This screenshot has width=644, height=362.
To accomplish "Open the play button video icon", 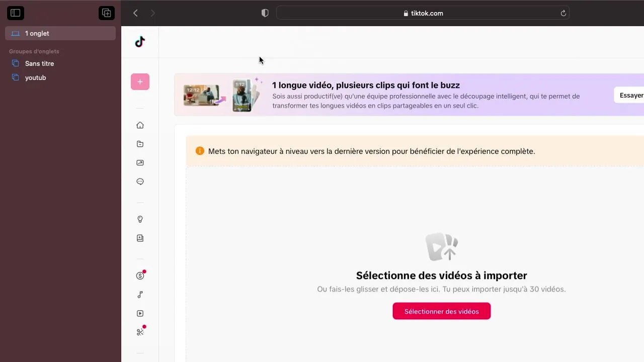I will (x=140, y=314).
